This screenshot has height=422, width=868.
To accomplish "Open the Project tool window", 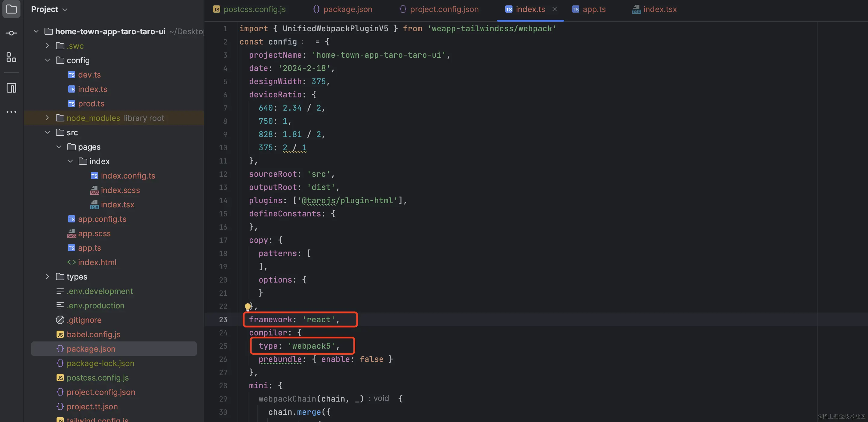I will coord(11,9).
